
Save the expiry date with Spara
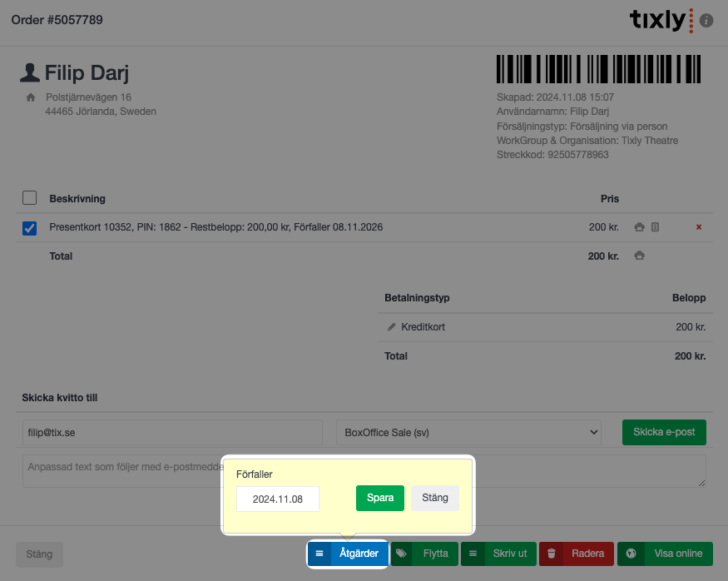(x=380, y=498)
